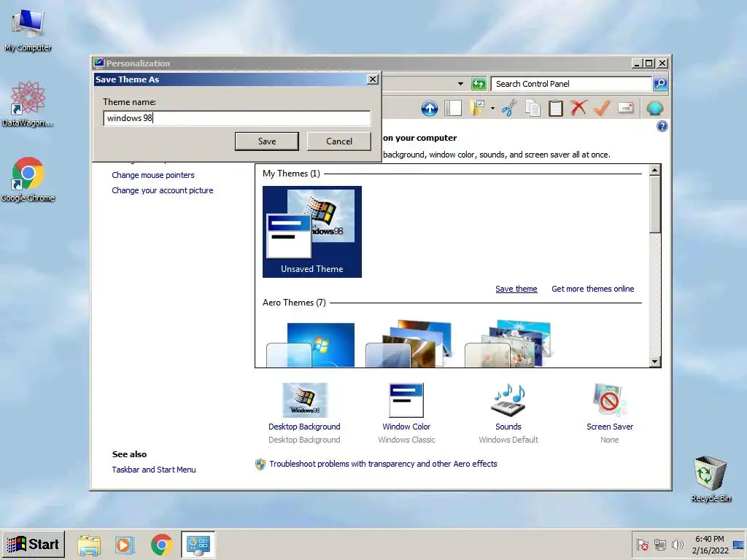
Task: Select the Characters Aero theme thumbnail
Action: (x=508, y=344)
